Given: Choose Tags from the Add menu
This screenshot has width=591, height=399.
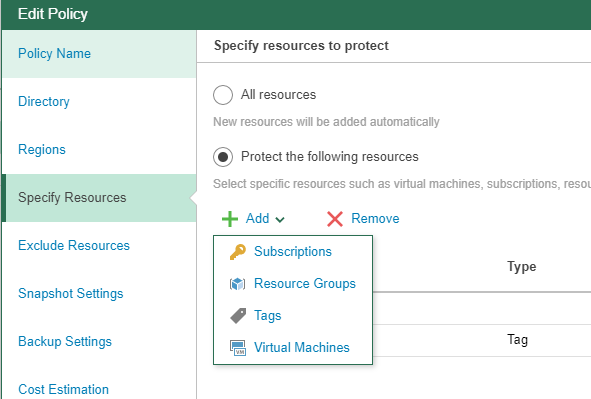Looking at the screenshot, I should (x=293, y=316).
